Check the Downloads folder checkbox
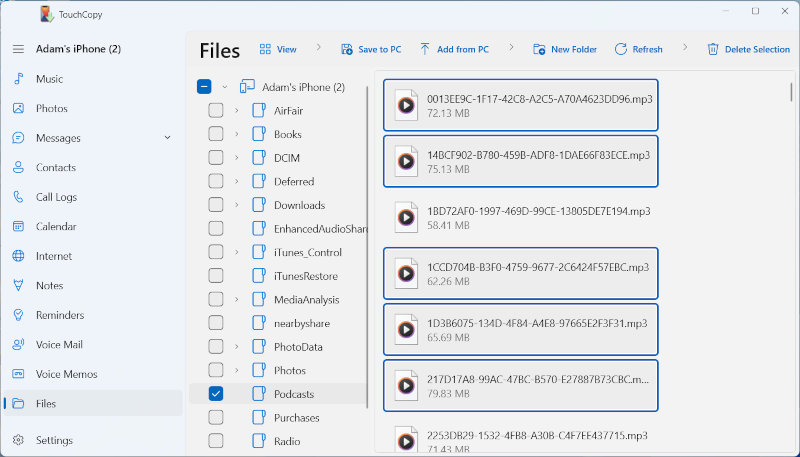The height and width of the screenshot is (457, 800). point(216,205)
